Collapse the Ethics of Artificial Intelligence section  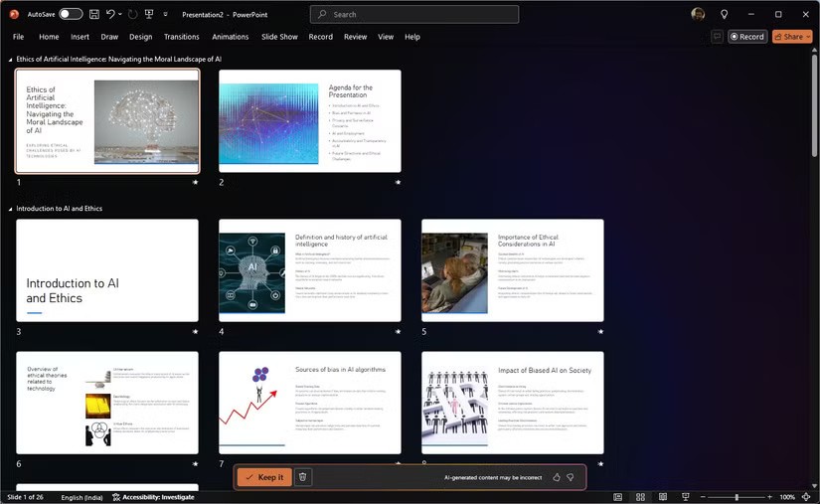pyautogui.click(x=11, y=60)
